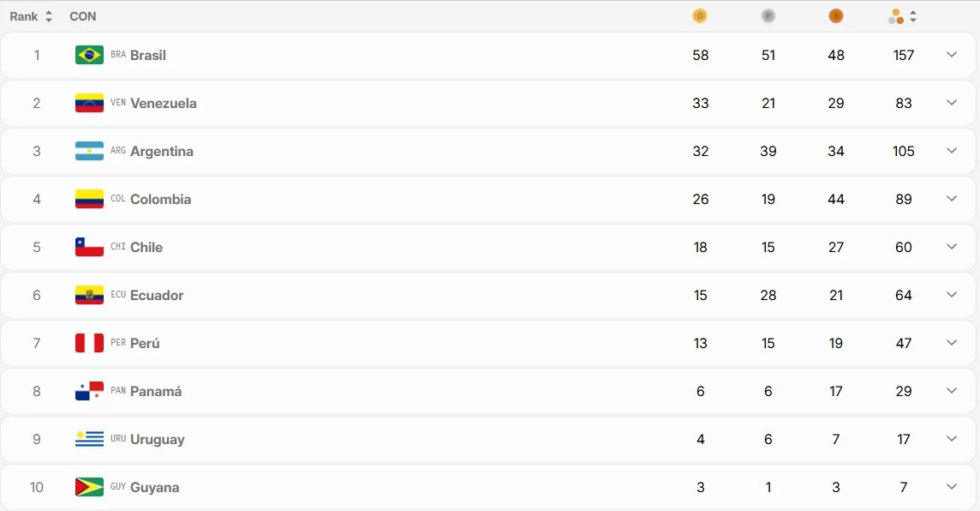
Task: Expand the Ecuador row chevron
Action: tap(951, 295)
